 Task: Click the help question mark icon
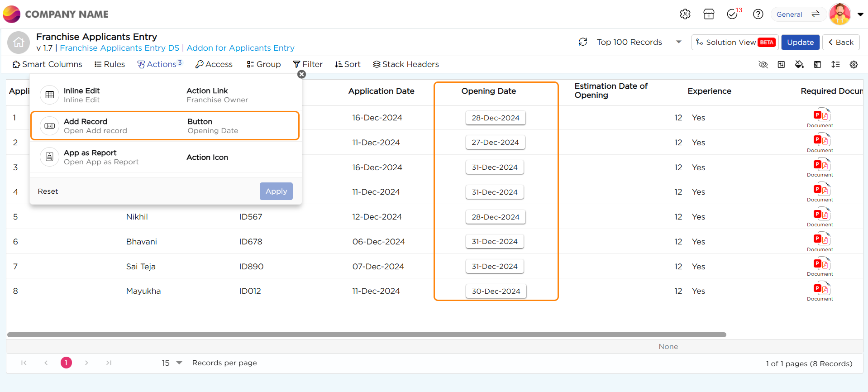758,14
